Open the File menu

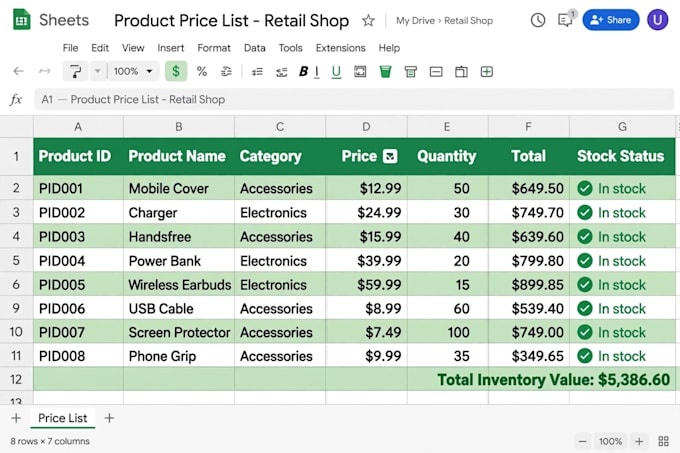pos(70,48)
